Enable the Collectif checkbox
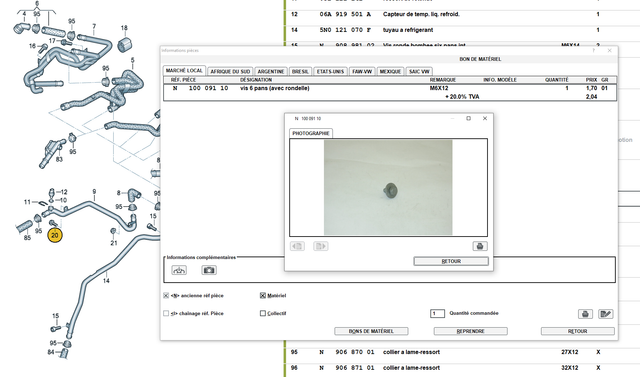Viewport: 640px width, 377px height. click(x=263, y=313)
